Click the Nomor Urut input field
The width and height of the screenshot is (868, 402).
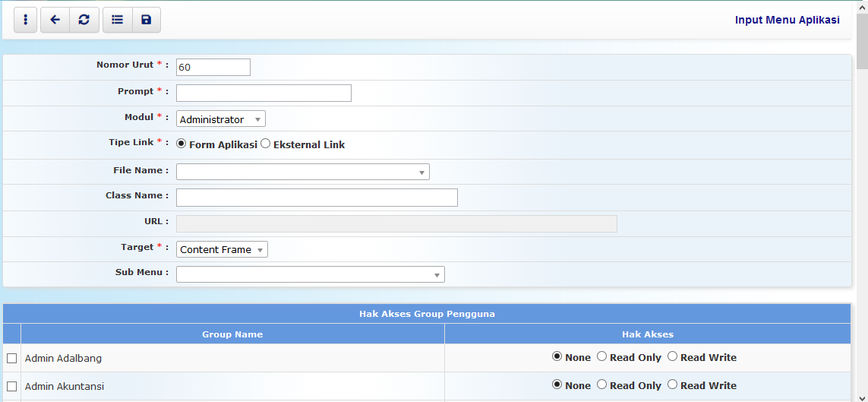213,67
